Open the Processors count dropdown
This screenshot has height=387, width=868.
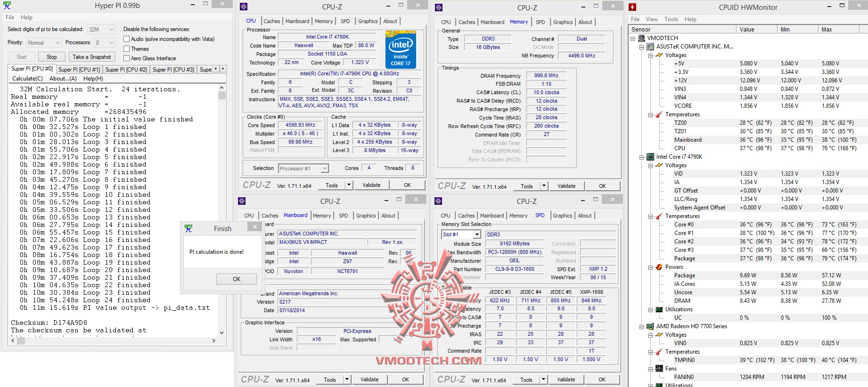105,43
